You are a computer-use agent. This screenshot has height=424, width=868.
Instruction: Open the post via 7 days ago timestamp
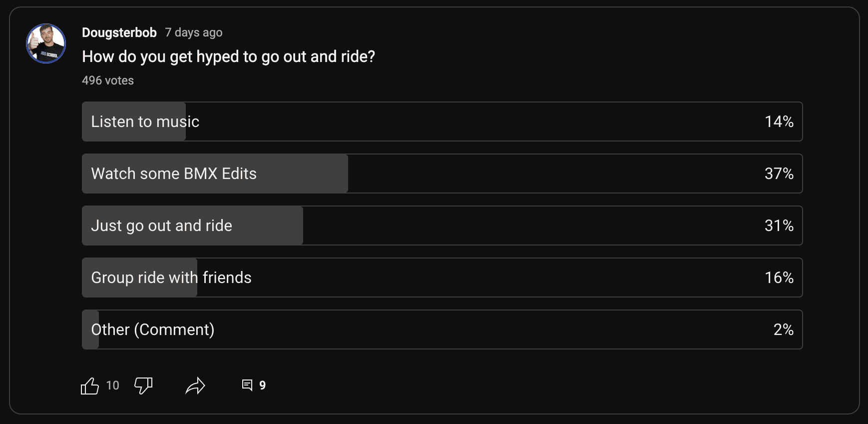[x=194, y=32]
